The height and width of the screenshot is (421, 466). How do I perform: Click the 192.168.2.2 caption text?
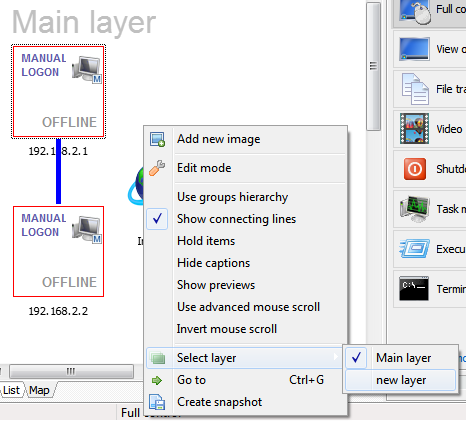click(58, 311)
